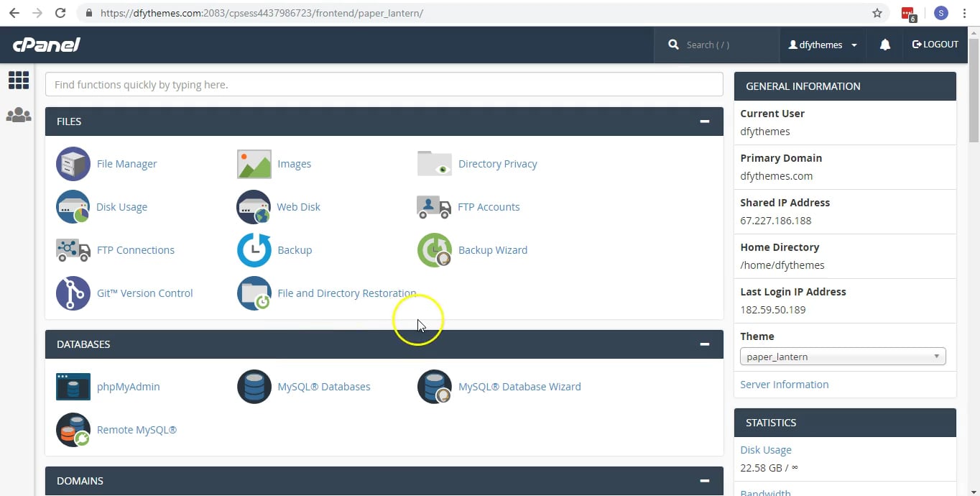The image size is (980, 496).
Task: Open the Remote MySQL icon
Action: point(73,430)
